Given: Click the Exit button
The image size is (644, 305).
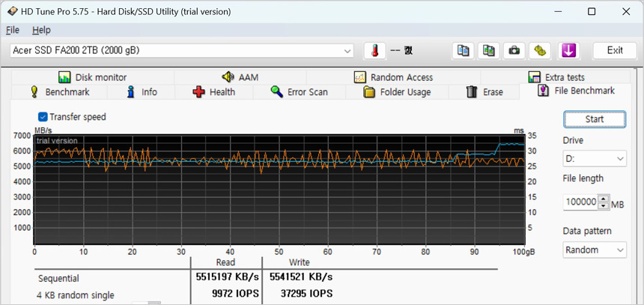Looking at the screenshot, I should [x=615, y=50].
